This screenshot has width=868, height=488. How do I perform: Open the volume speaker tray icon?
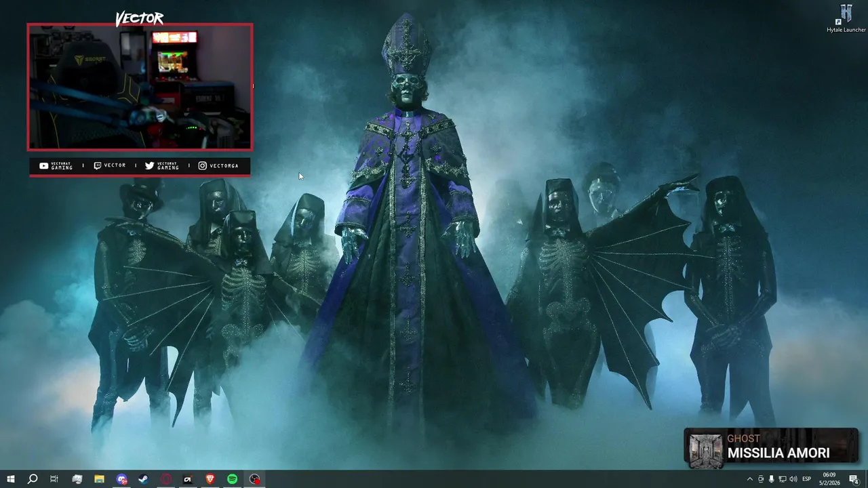tap(793, 479)
